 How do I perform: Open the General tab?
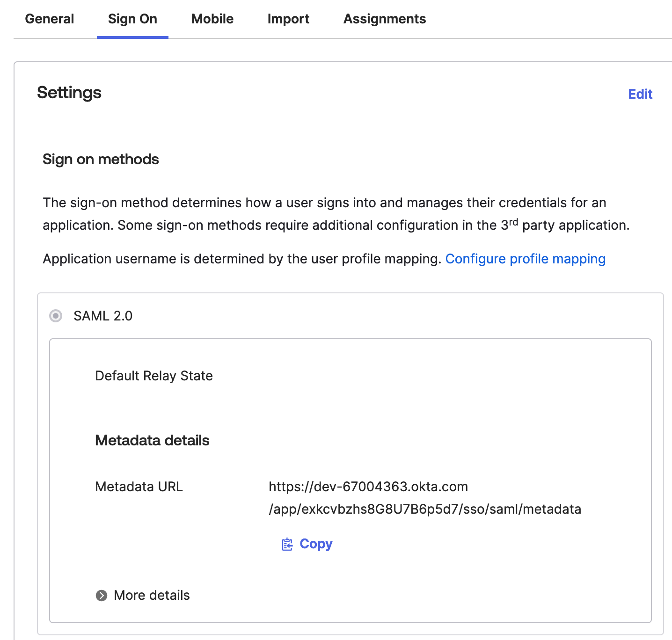point(50,19)
